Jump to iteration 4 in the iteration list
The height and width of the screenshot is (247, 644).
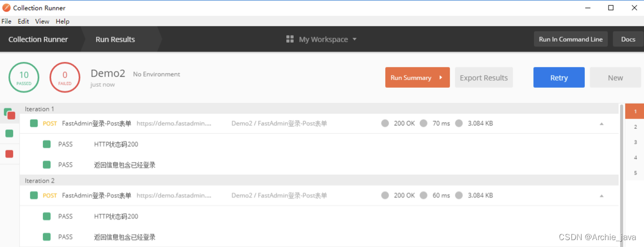click(x=635, y=158)
